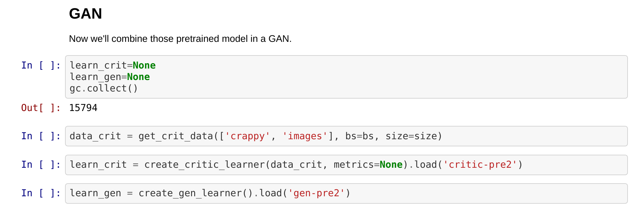Click the learn_gen=None code line

[x=110, y=77]
